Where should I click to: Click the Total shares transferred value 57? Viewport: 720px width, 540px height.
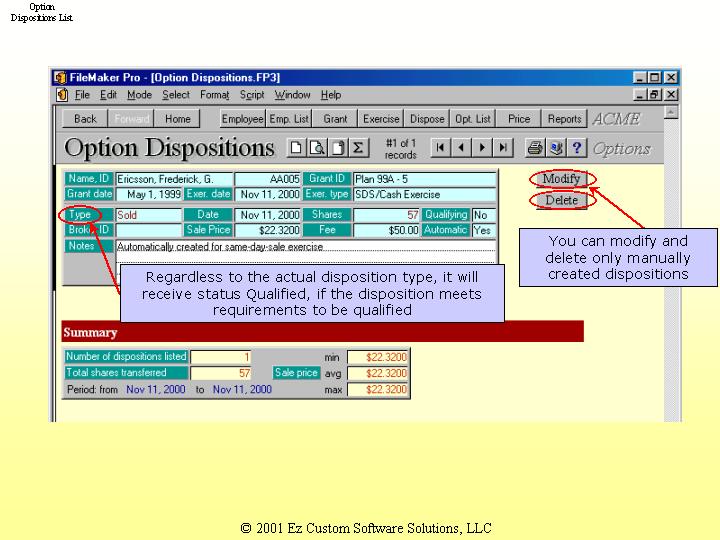click(x=220, y=373)
